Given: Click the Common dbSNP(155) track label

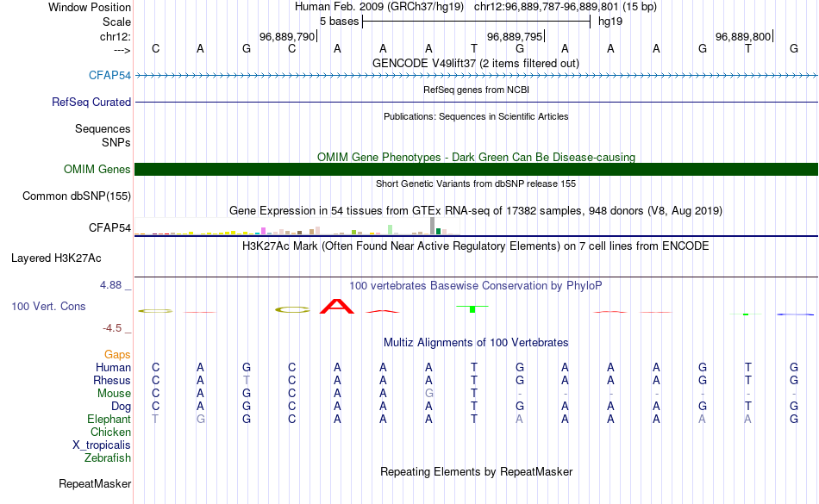Looking at the screenshot, I should point(77,196).
